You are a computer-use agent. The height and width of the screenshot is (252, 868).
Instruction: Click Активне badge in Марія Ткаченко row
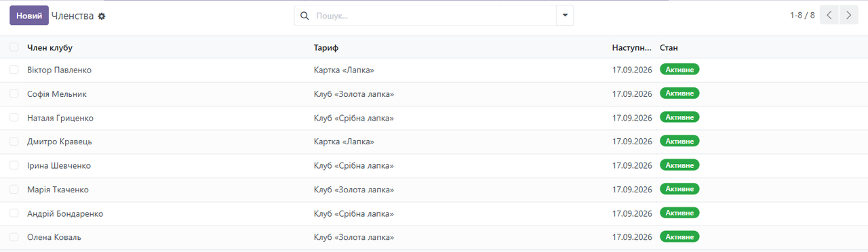point(679,188)
